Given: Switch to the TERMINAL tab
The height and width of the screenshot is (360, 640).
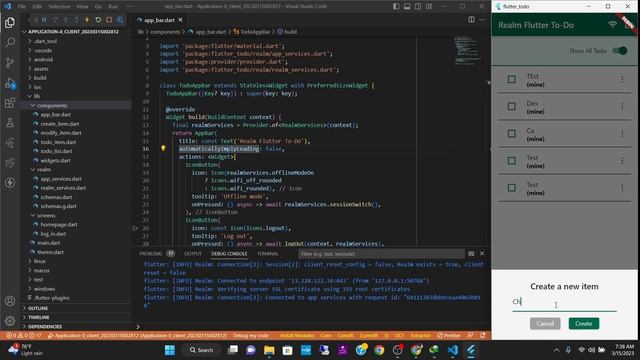Looking at the screenshot, I should (x=268, y=253).
